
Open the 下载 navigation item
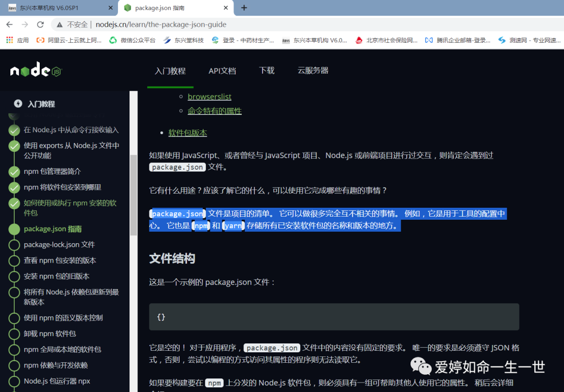(x=266, y=70)
